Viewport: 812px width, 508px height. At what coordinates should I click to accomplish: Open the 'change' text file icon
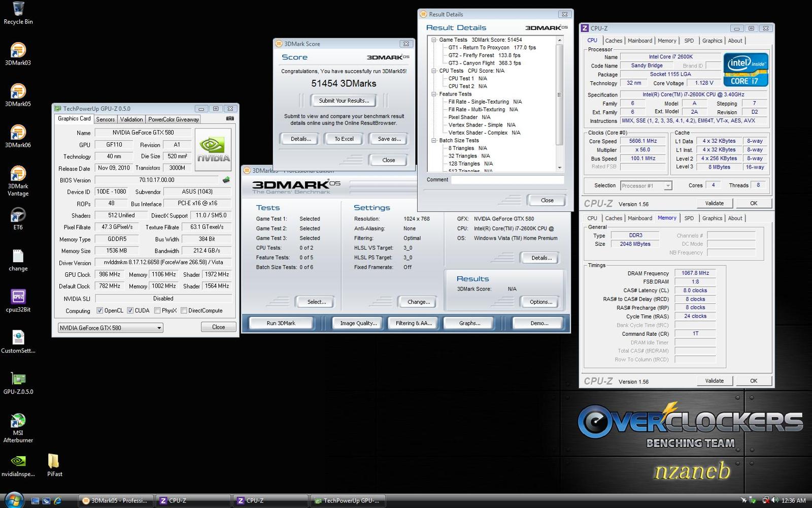pos(18,260)
